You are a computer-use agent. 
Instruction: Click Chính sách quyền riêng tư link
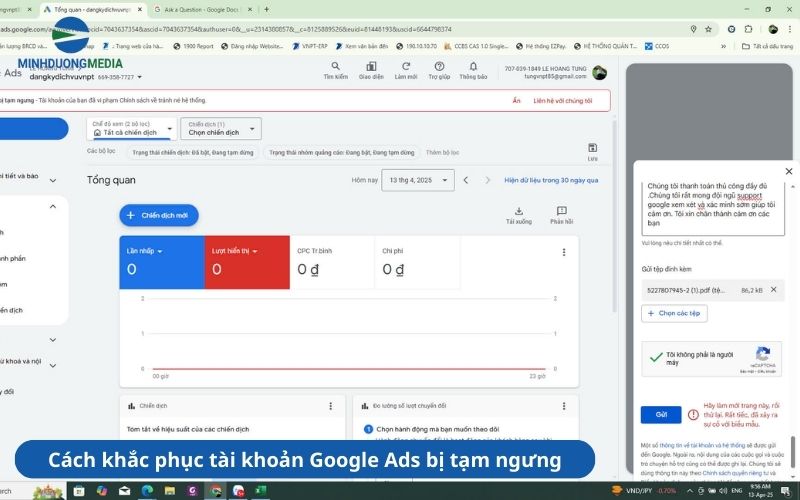pos(732,473)
